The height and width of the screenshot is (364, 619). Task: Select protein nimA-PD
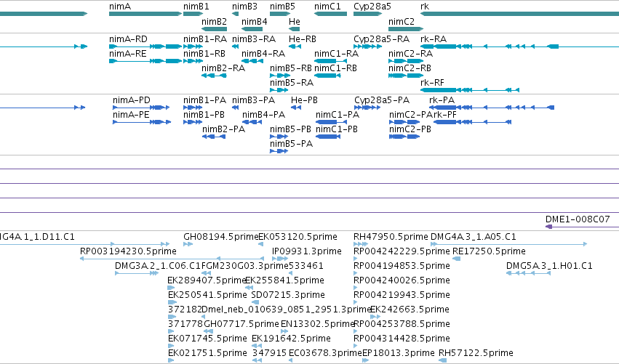(141, 108)
